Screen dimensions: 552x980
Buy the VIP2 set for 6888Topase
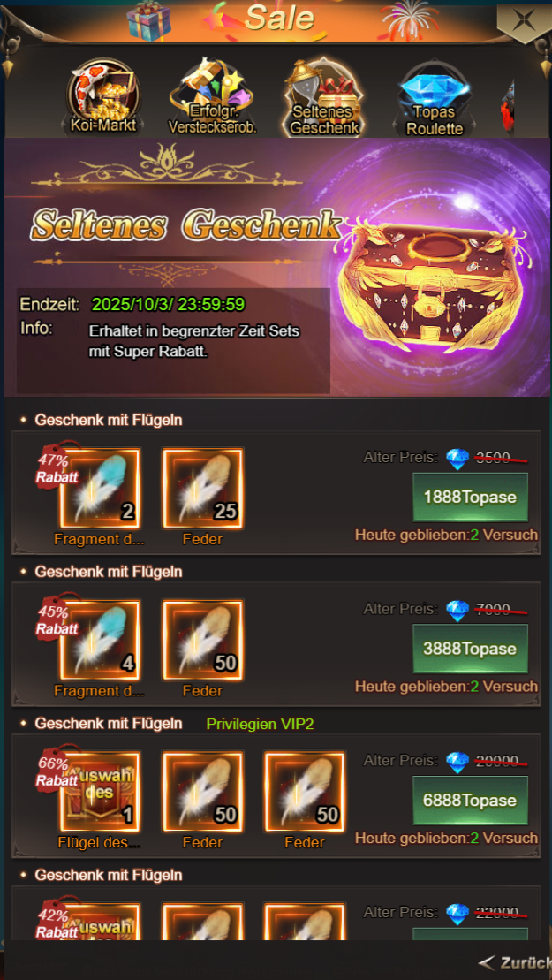coord(470,801)
